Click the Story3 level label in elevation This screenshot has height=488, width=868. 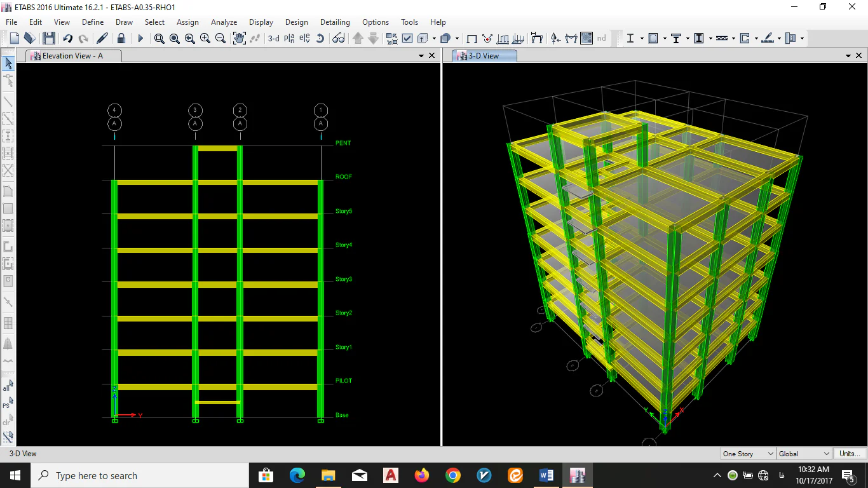[344, 279]
